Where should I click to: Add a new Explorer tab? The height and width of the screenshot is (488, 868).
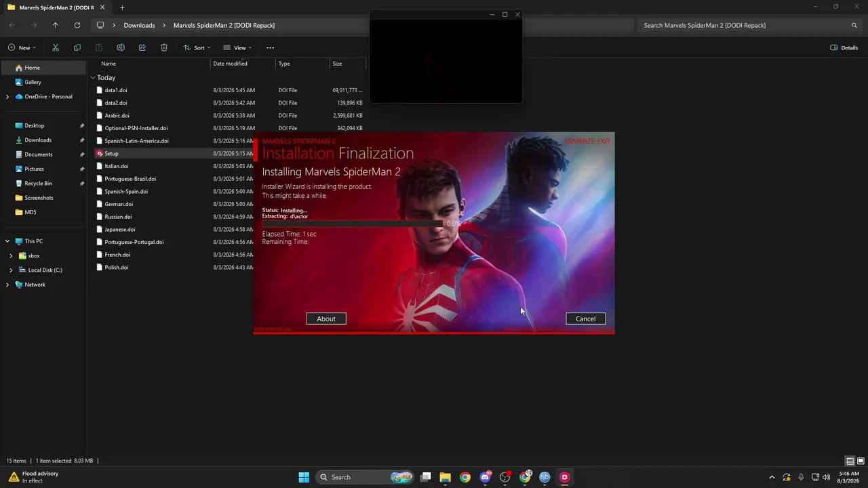(x=122, y=7)
